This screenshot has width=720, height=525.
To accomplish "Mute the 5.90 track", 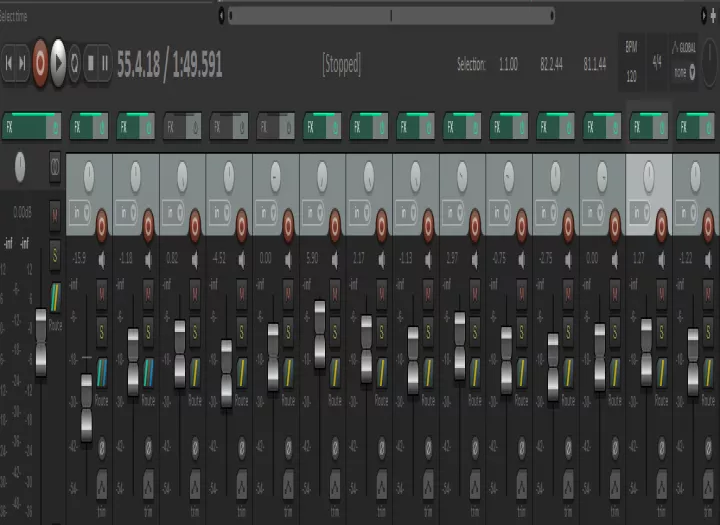I will pyautogui.click(x=335, y=294).
